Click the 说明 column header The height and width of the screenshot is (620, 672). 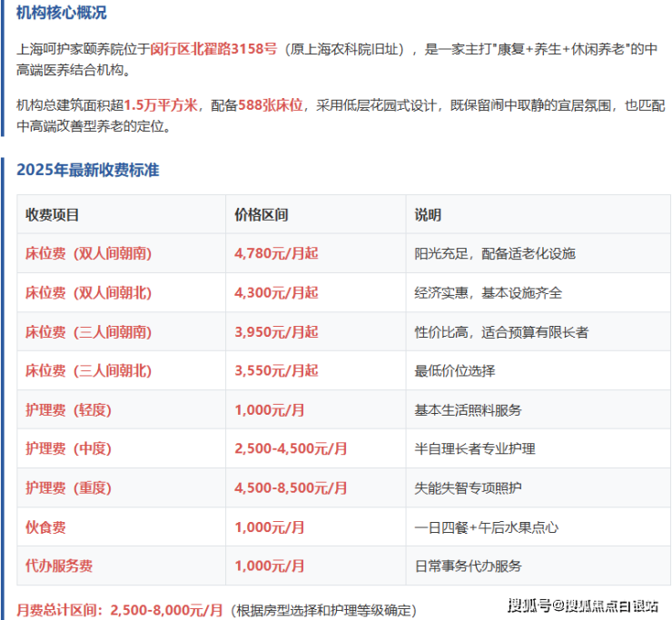[x=428, y=215]
